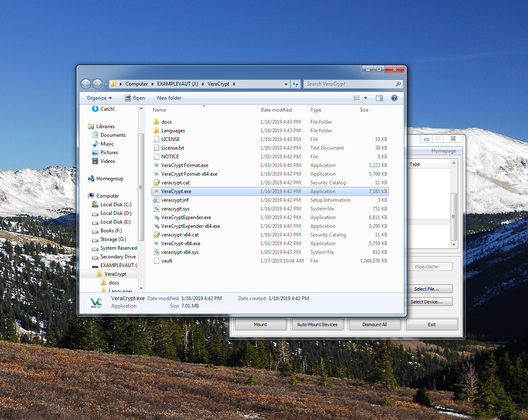The image size is (528, 420).
Task: Click Auto-Mount Devices in VeraCrypt window
Action: click(317, 325)
